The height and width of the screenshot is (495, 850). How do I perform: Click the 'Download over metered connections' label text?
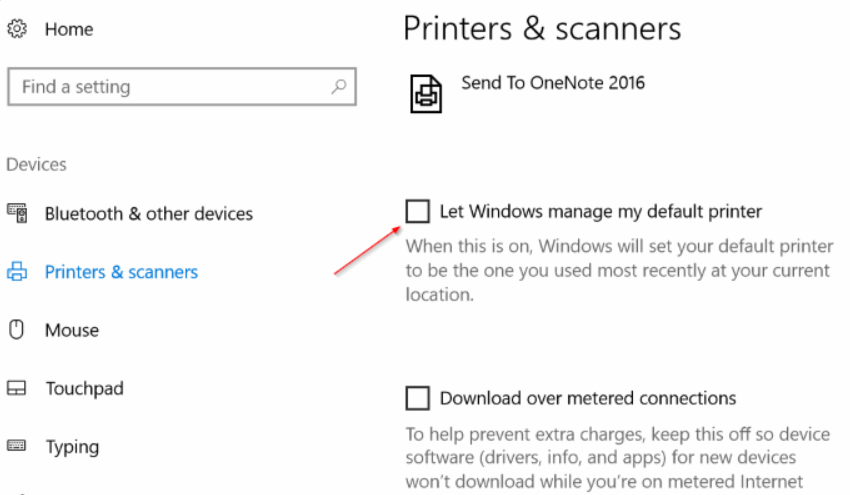tap(588, 398)
